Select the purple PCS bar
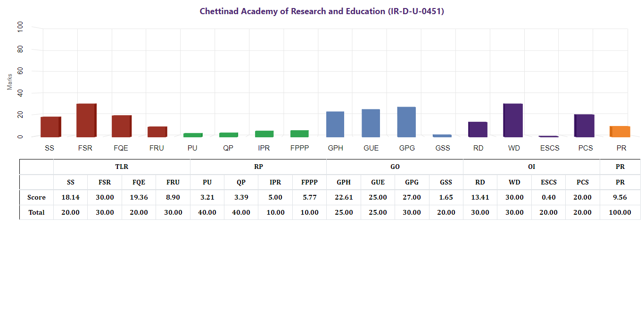 [x=584, y=126]
